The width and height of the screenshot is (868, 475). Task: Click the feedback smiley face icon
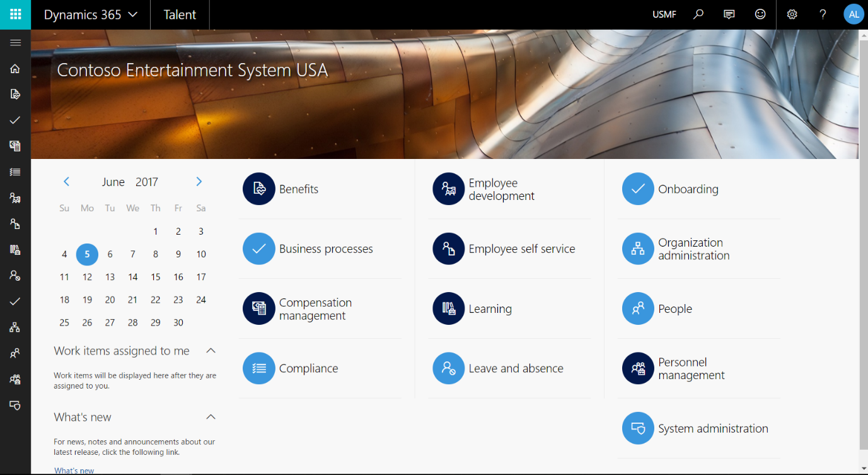tap(760, 15)
